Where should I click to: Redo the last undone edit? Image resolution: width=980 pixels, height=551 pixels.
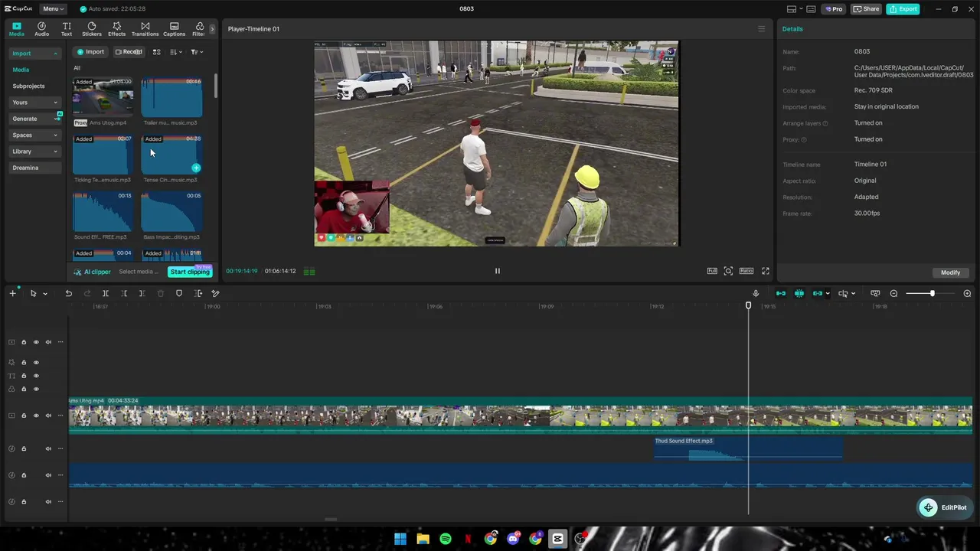pyautogui.click(x=87, y=294)
